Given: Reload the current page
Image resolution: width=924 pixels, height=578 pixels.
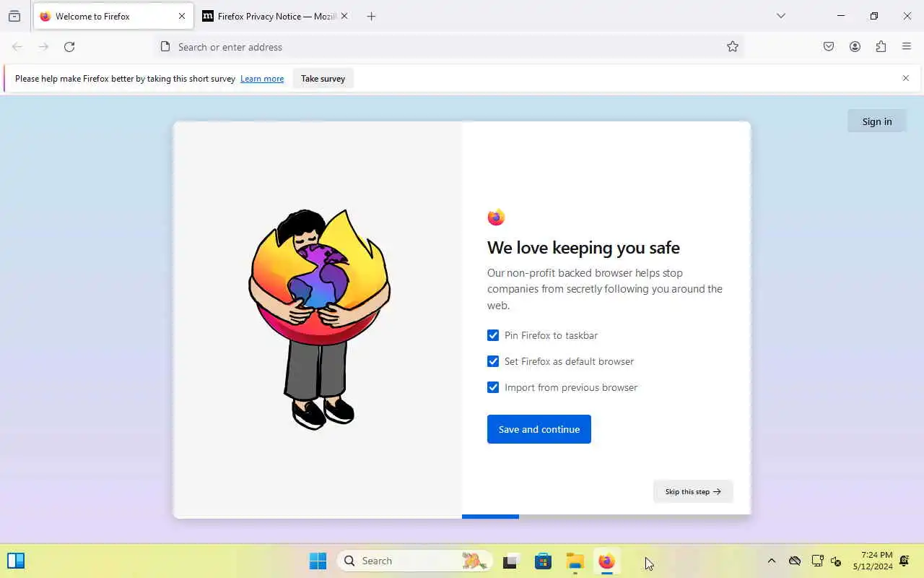Looking at the screenshot, I should (69, 47).
